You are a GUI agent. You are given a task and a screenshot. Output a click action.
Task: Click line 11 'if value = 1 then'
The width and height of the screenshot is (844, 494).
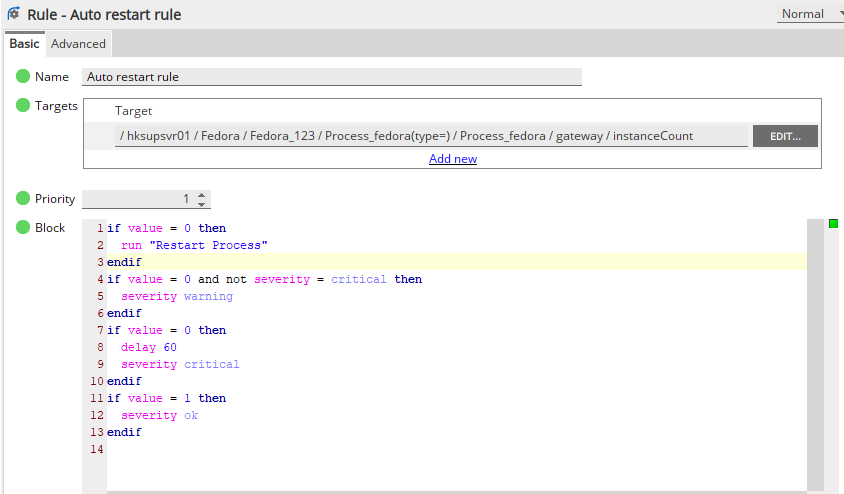coord(166,398)
